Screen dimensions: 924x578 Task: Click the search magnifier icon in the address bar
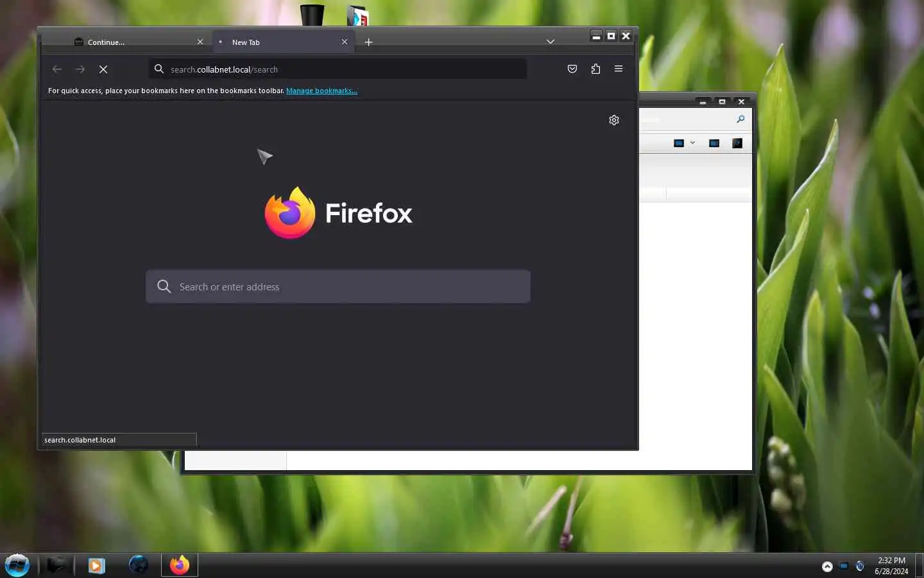[x=159, y=69]
